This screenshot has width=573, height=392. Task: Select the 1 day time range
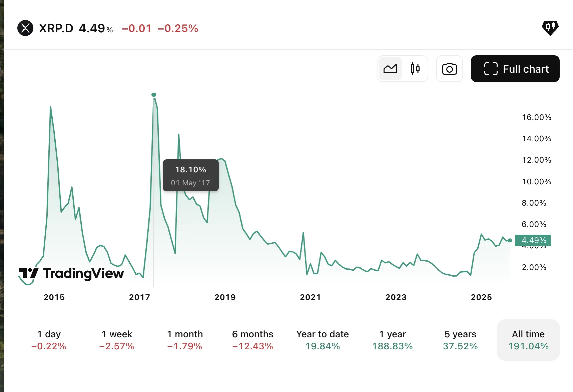[49, 340]
